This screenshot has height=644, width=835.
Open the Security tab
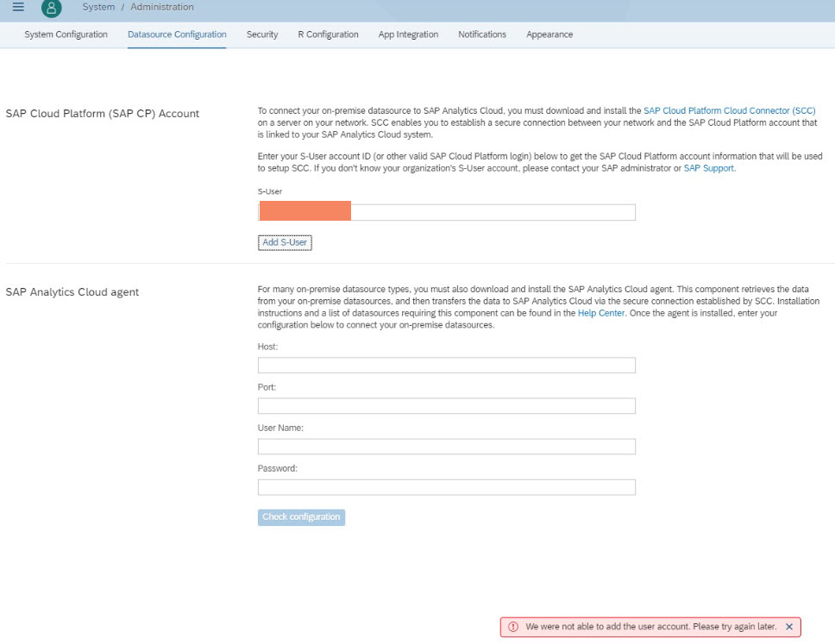coord(262,34)
